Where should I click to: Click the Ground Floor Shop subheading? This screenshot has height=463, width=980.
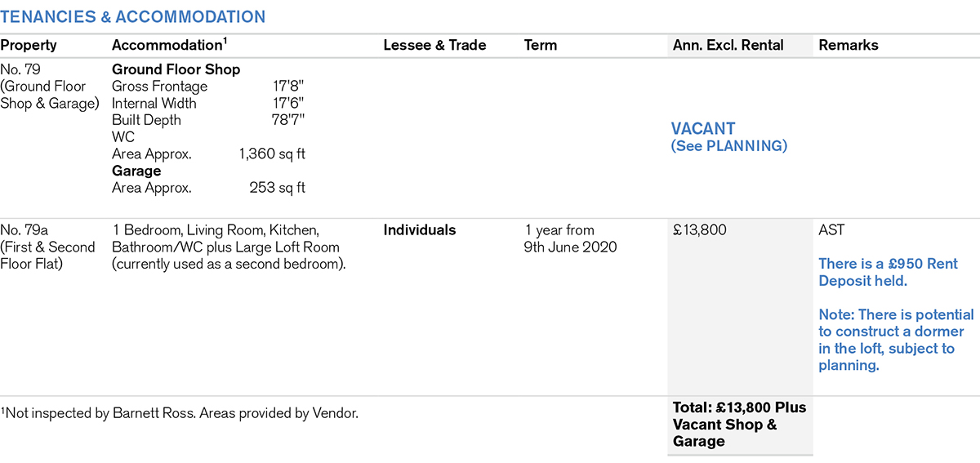point(176,69)
